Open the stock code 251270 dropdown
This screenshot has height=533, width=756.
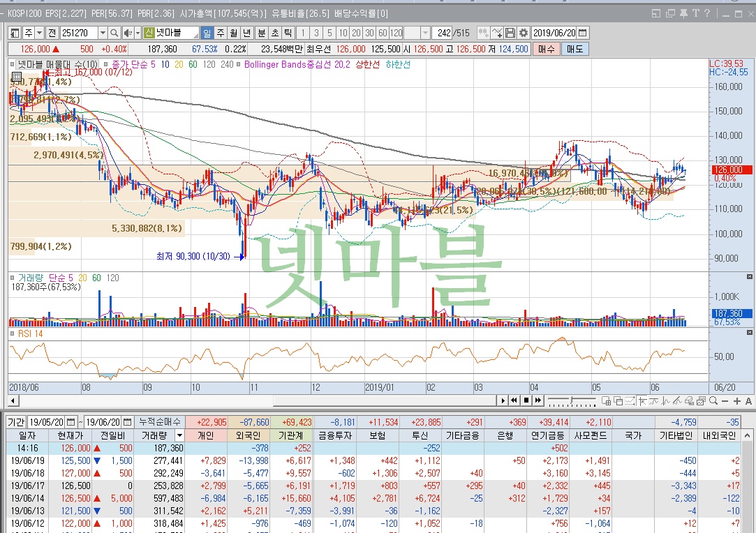click(x=102, y=33)
